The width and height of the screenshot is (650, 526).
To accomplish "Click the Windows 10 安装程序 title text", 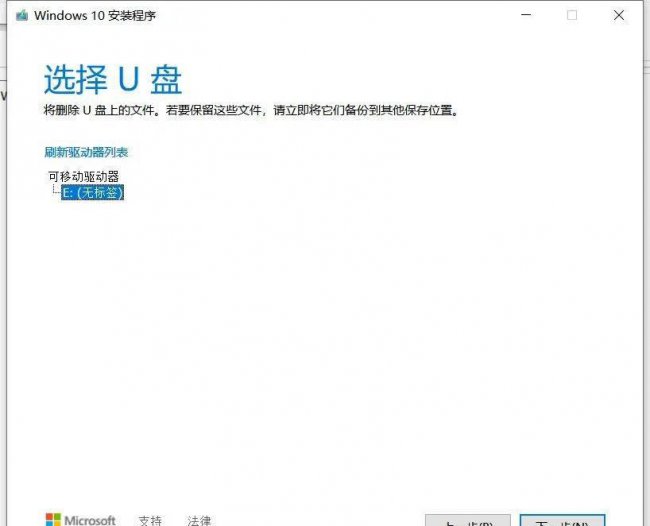I will click(95, 16).
